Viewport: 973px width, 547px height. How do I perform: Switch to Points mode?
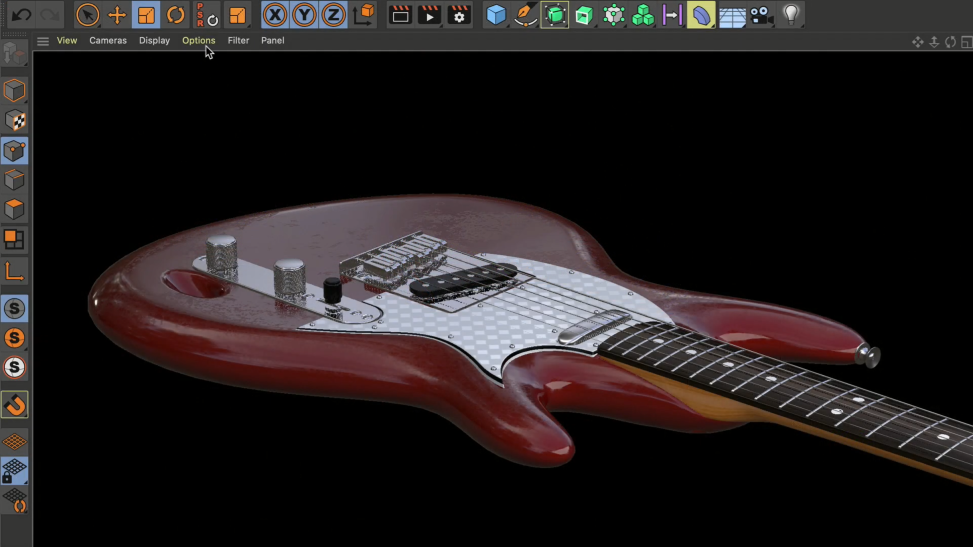tap(14, 150)
